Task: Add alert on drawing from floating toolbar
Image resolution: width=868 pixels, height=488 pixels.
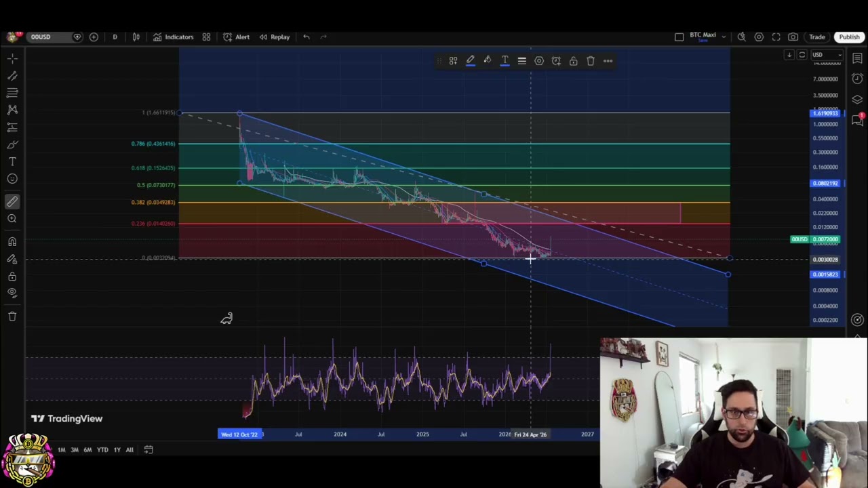Action: pyautogui.click(x=556, y=61)
